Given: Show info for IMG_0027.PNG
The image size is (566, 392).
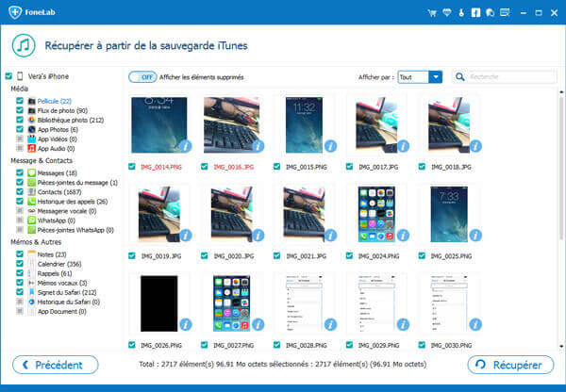Looking at the screenshot, I should pyautogui.click(x=258, y=324).
